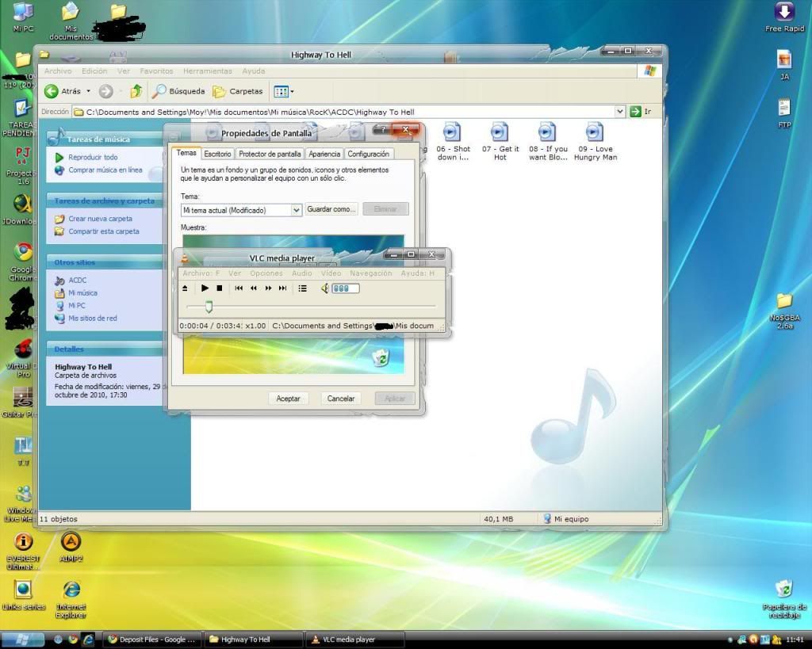The width and height of the screenshot is (812, 649).
Task: Click the Atrás back button in Explorer
Action: (63, 91)
